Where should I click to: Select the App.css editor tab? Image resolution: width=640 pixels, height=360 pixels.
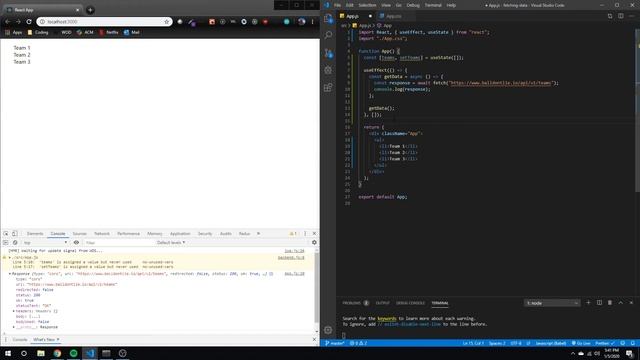393,16
